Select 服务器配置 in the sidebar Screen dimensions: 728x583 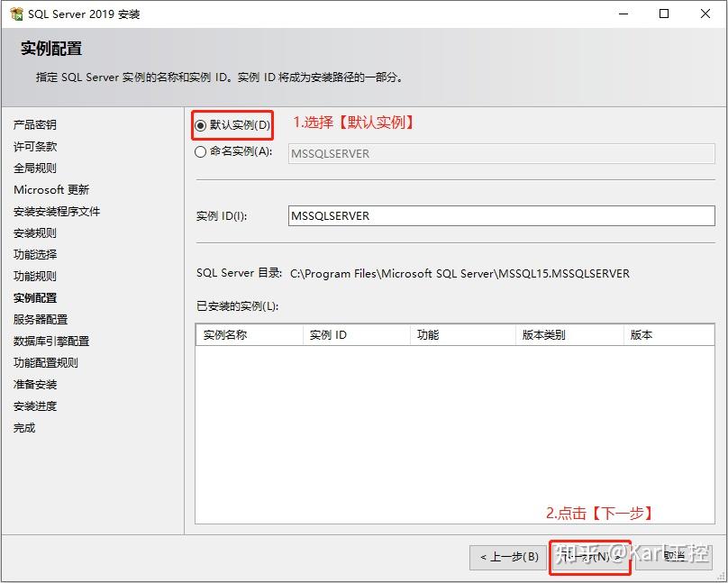tap(41, 319)
